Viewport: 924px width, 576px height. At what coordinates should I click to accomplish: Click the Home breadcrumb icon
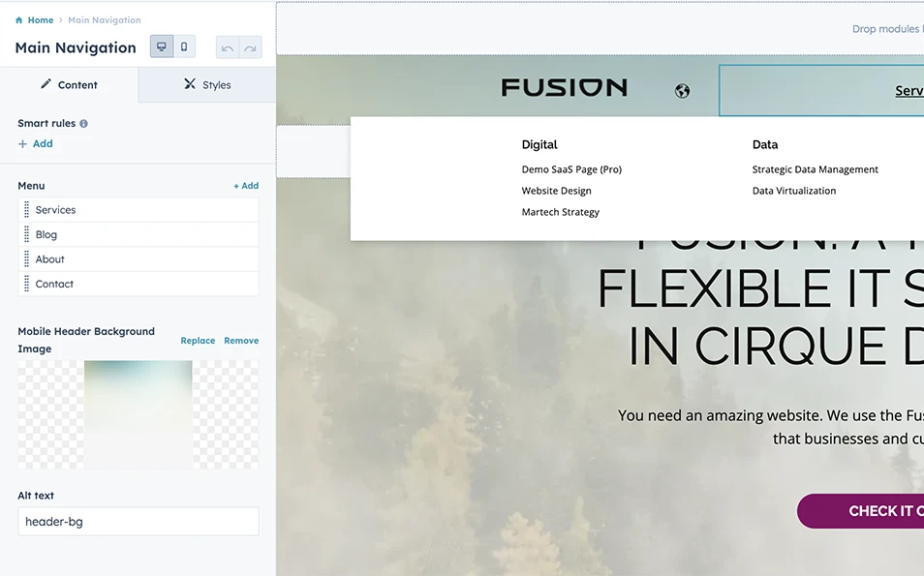point(19,20)
